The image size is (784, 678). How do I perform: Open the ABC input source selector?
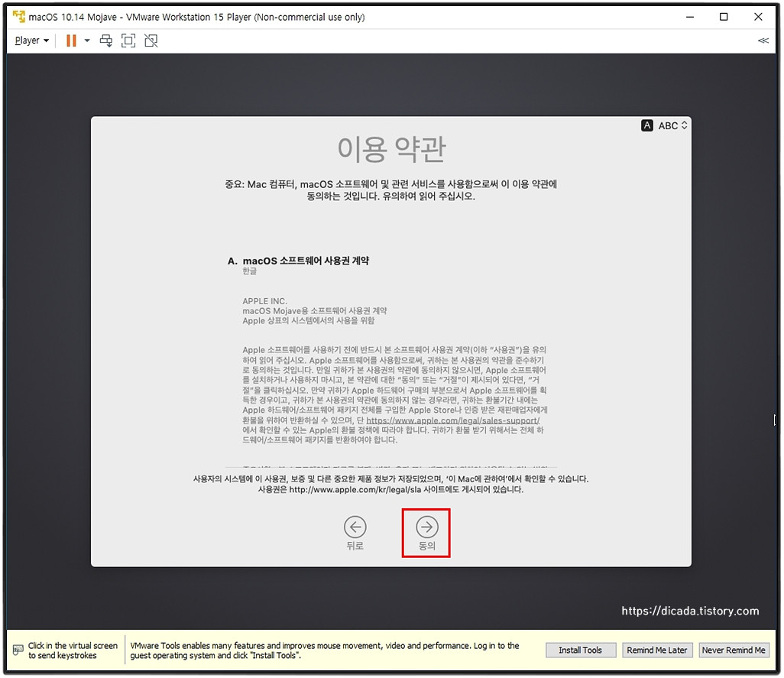pos(672,125)
